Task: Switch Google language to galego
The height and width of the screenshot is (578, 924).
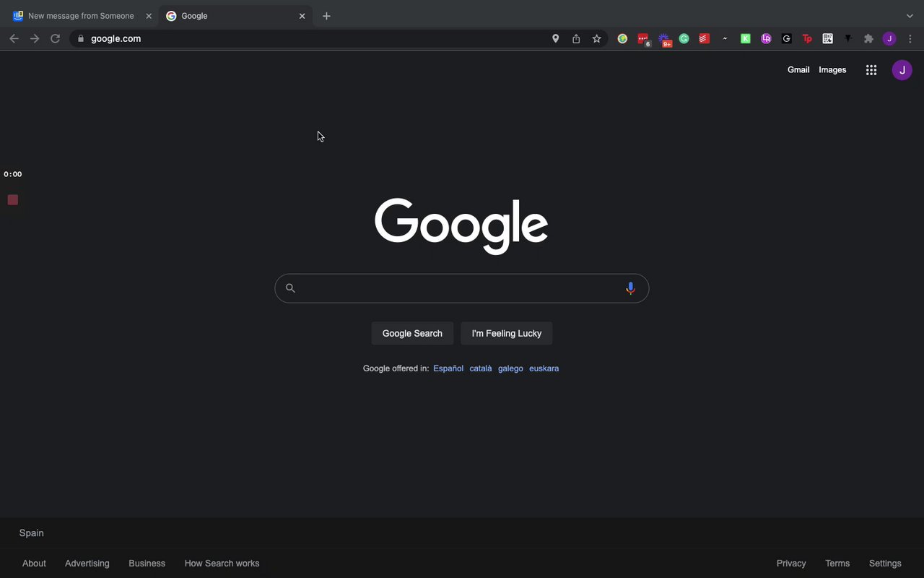Action: coord(510,368)
